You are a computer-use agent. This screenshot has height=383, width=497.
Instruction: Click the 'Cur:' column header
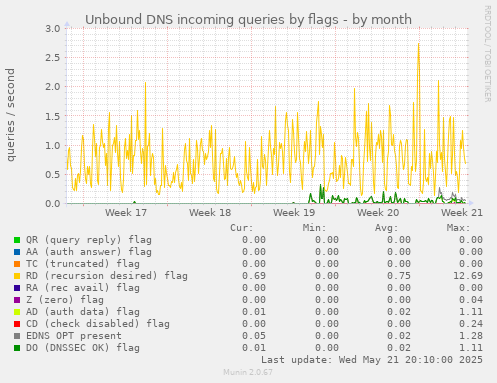[242, 228]
